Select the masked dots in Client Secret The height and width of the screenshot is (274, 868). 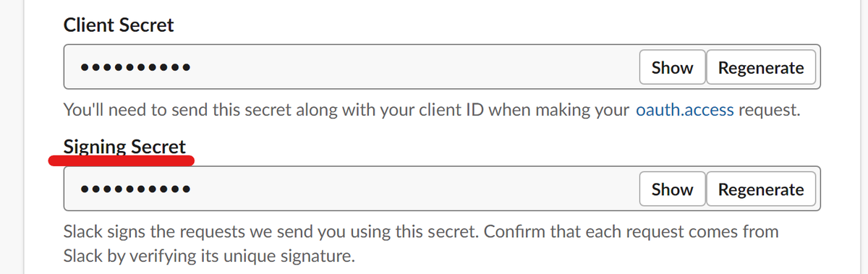[136, 69]
